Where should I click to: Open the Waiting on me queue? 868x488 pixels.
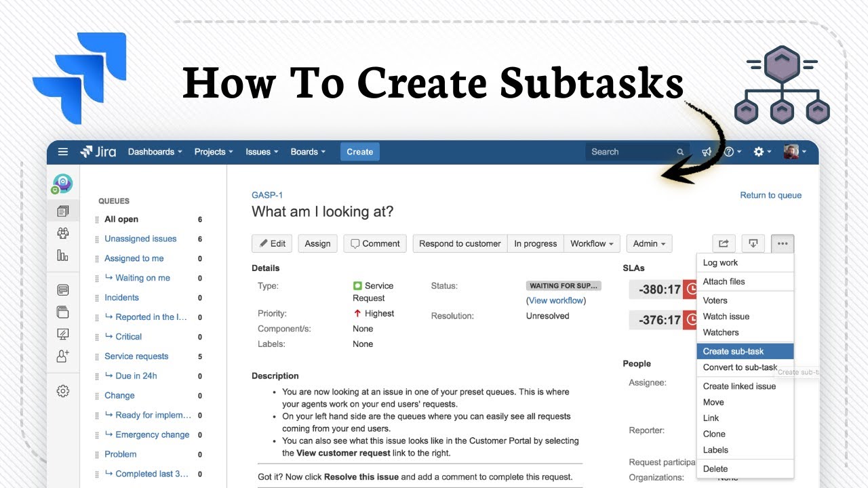[x=142, y=278]
